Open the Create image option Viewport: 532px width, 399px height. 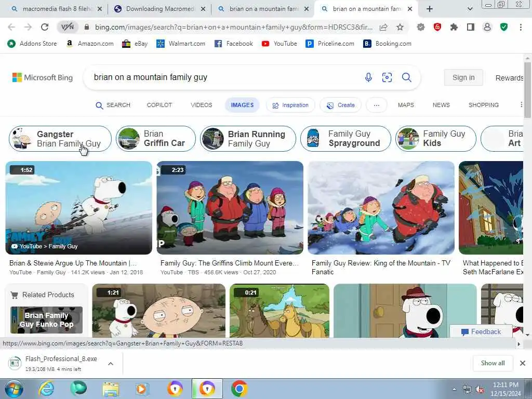coord(341,105)
